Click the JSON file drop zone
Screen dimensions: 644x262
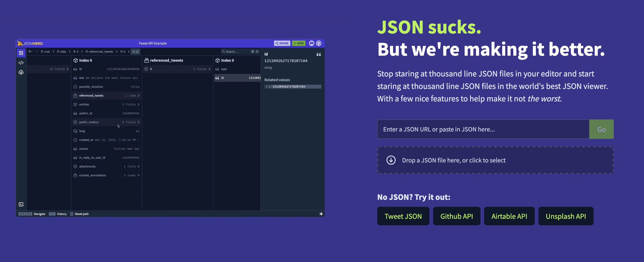pyautogui.click(x=495, y=160)
